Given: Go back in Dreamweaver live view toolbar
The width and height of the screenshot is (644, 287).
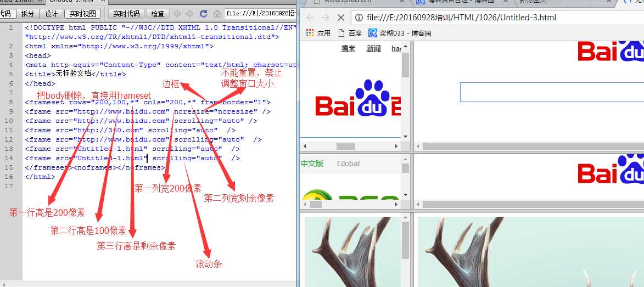Looking at the screenshot, I should coord(177,14).
